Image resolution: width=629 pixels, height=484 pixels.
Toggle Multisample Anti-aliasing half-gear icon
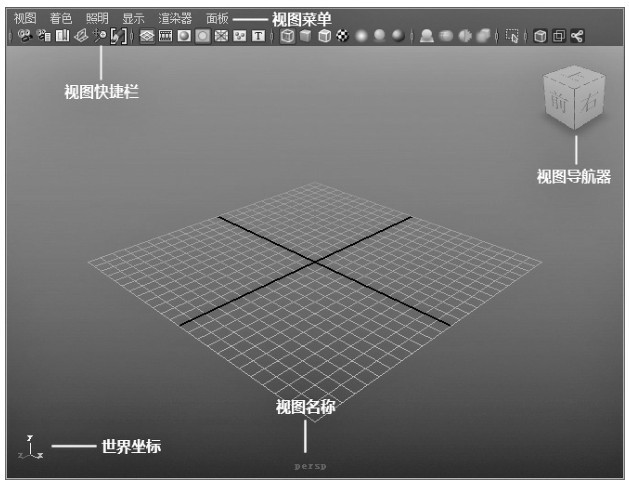click(465, 36)
